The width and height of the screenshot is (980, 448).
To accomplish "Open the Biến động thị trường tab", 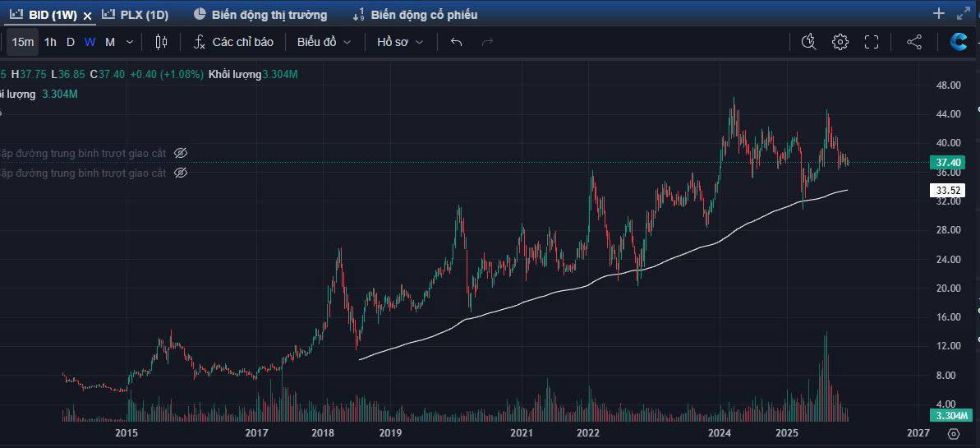I will [x=260, y=15].
